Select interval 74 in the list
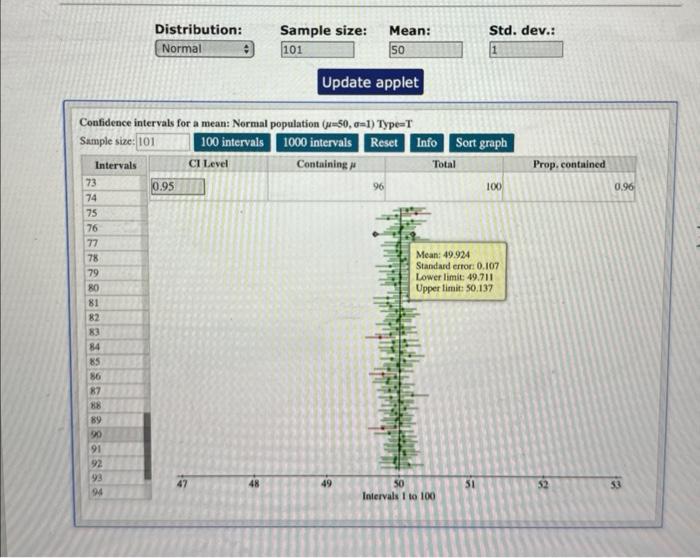This screenshot has width=700, height=558. click(x=114, y=198)
